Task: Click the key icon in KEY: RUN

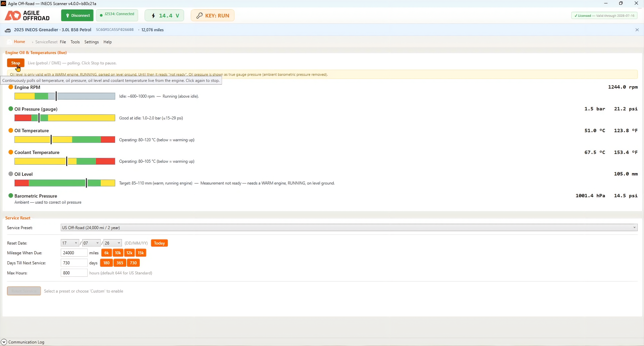Action: pyautogui.click(x=199, y=16)
